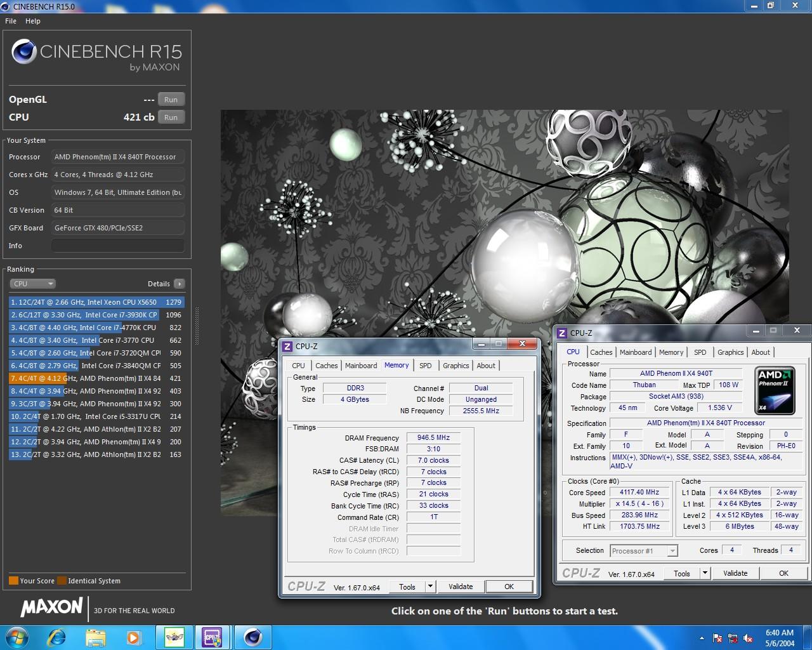812x650 pixels.
Task: Run the CPU benchmark
Action: [x=171, y=117]
